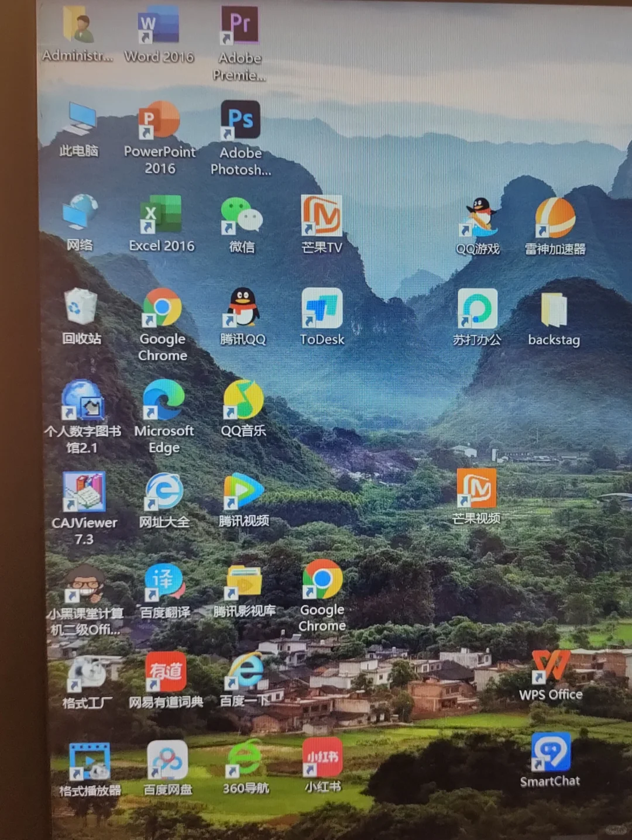Launch the Microsoft Edge shortcut

pyautogui.click(x=164, y=400)
